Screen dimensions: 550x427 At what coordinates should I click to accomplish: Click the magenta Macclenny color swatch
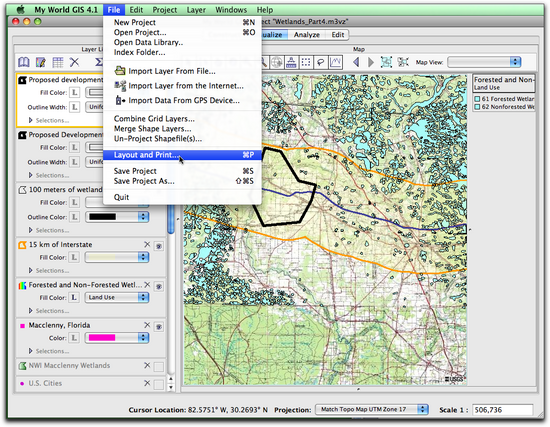(x=102, y=338)
